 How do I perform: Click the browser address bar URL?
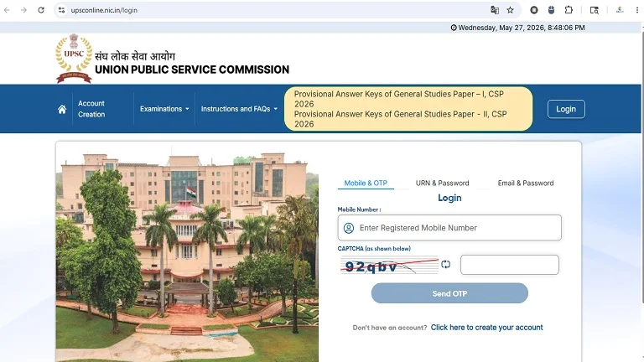coord(104,10)
